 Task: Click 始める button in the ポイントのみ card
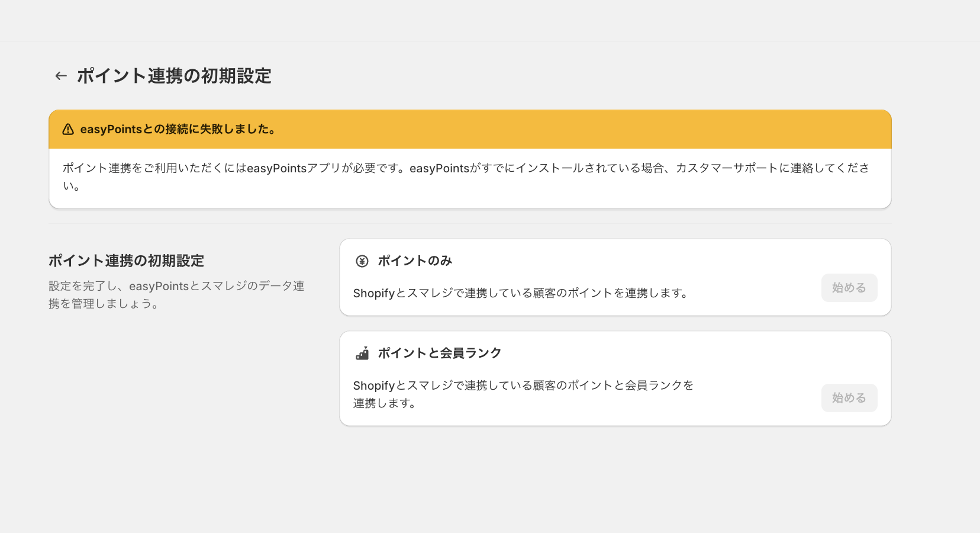click(849, 288)
